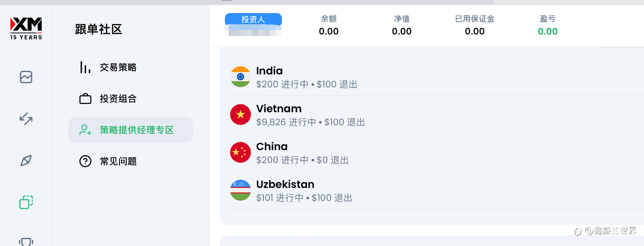Go to 投资组合 section
The image size is (644, 246).
point(118,99)
